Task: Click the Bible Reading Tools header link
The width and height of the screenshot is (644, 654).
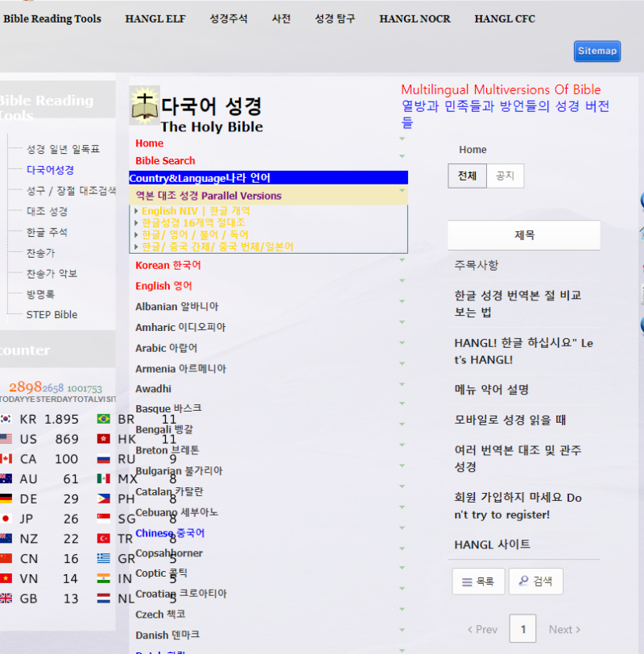Action: click(x=52, y=19)
